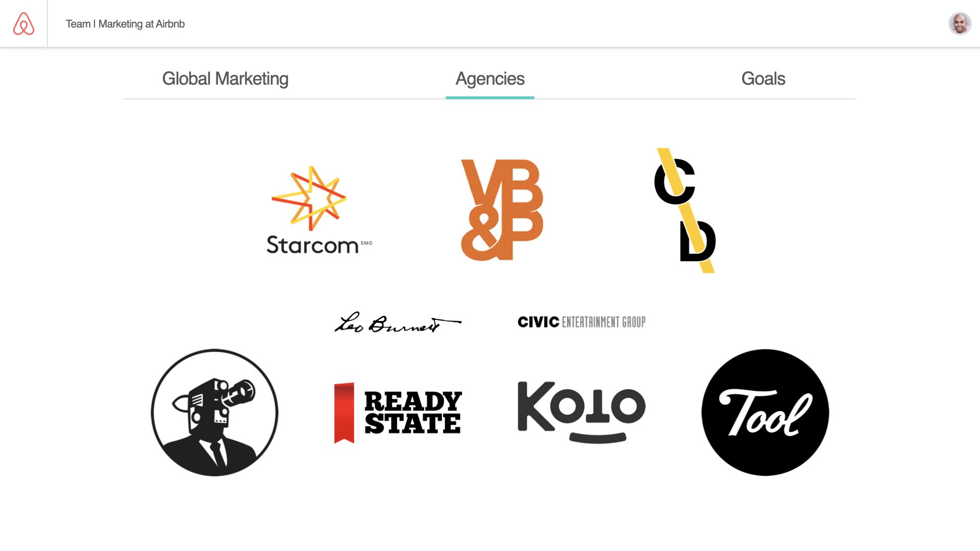Open the Ready State logo
The width and height of the screenshot is (980, 551).
(398, 412)
